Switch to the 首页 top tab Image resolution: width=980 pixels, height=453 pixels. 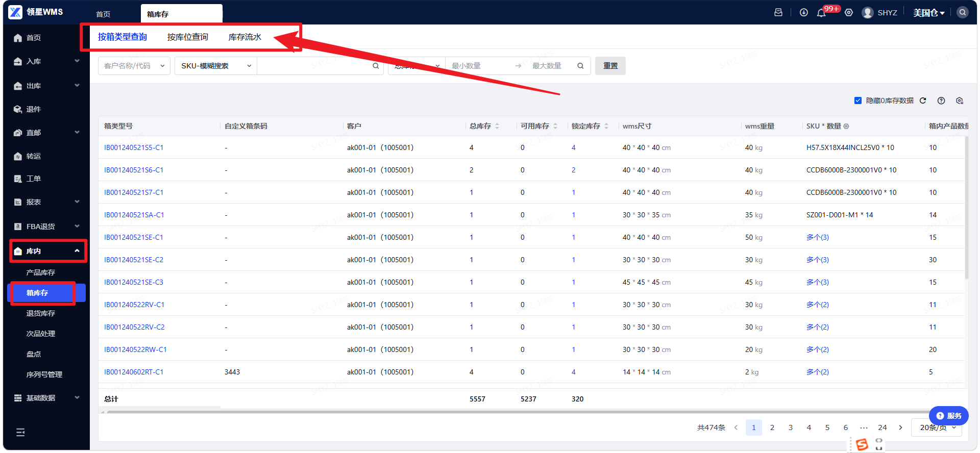(103, 14)
